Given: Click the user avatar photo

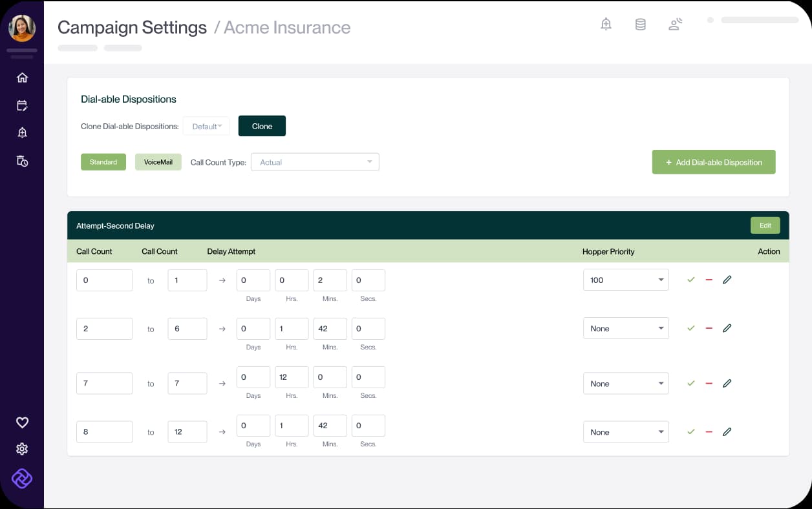Looking at the screenshot, I should point(22,28).
